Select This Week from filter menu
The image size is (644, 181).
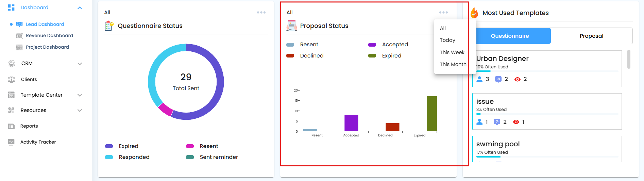tap(452, 52)
